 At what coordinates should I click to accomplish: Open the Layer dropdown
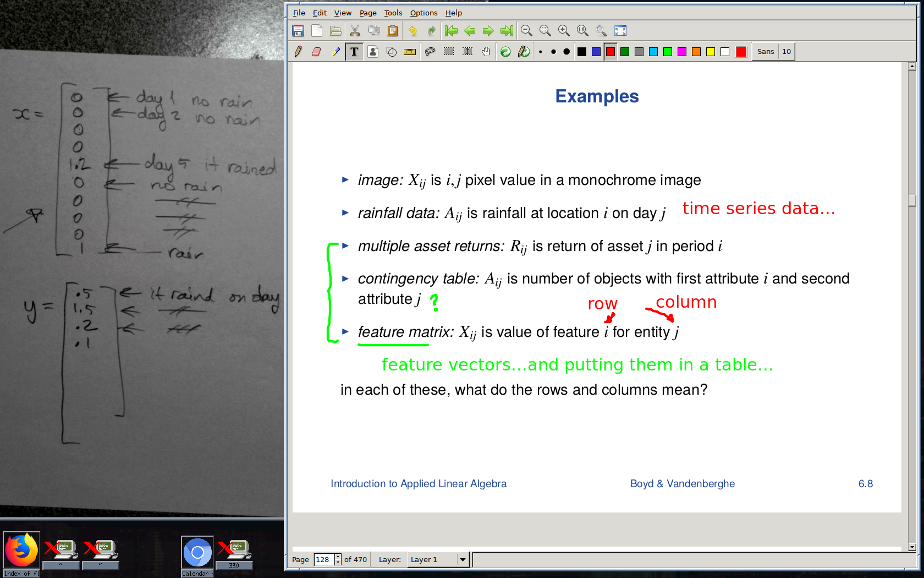[x=463, y=560]
